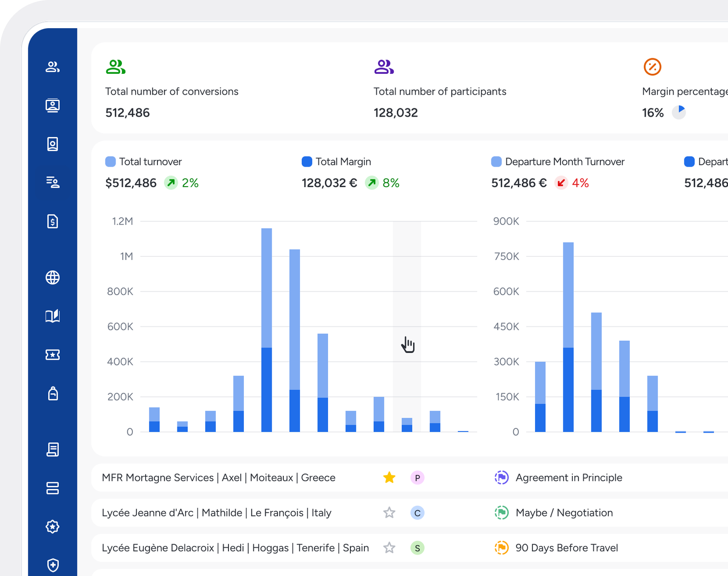Open Lycée Eugène Delacroix Tenerife entry

235,548
